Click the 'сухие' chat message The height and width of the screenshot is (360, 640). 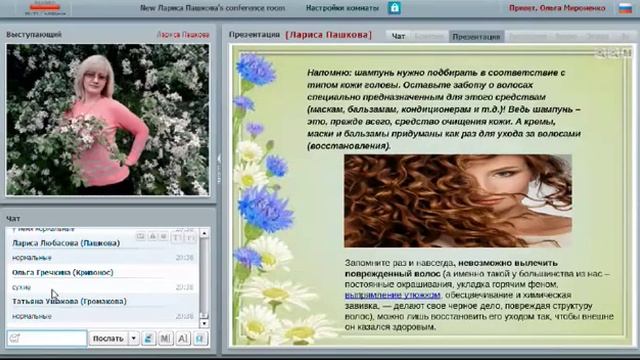pyautogui.click(x=21, y=287)
